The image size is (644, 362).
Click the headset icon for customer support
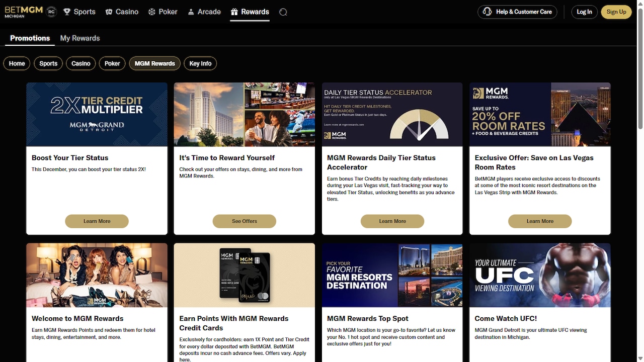point(487,12)
